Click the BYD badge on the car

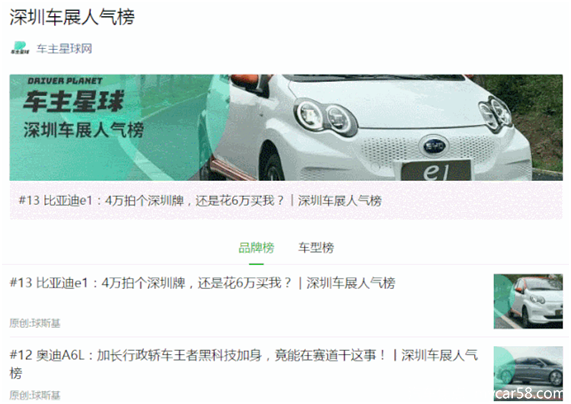[x=434, y=146]
